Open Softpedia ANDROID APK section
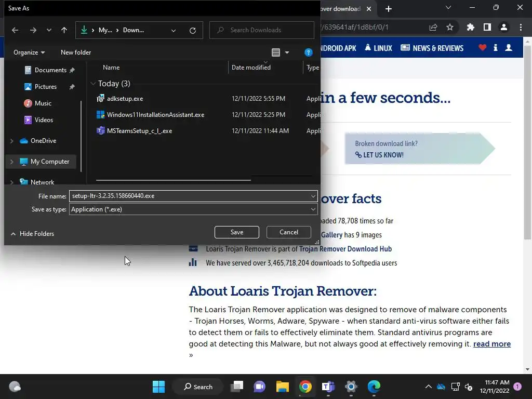Image resolution: width=532 pixels, height=399 pixels. coord(338,48)
